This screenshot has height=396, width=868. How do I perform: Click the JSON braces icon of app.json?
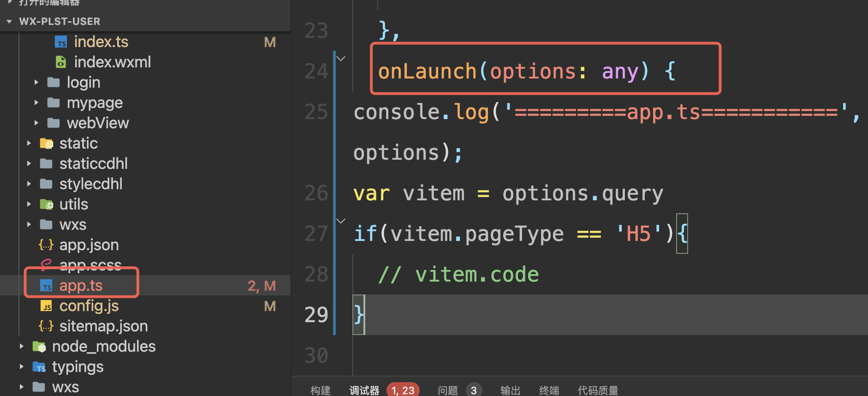tap(46, 245)
